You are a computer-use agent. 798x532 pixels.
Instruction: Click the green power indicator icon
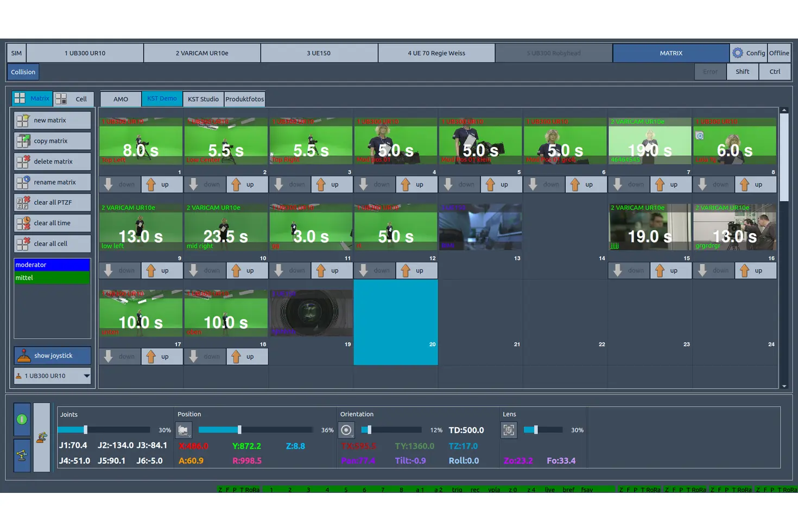22,419
